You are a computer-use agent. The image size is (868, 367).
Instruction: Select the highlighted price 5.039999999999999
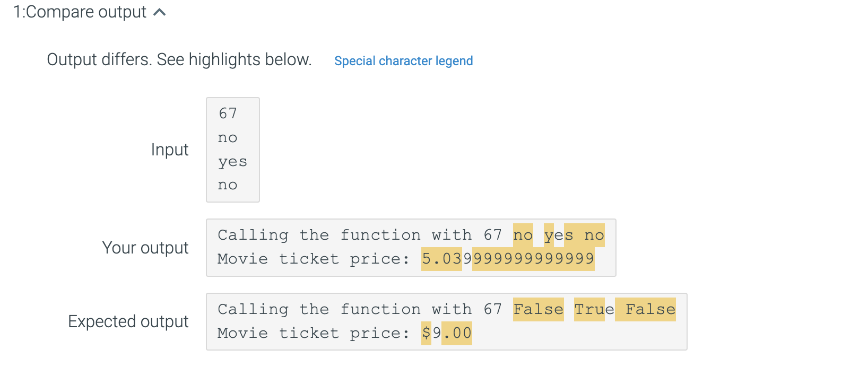coord(507,259)
